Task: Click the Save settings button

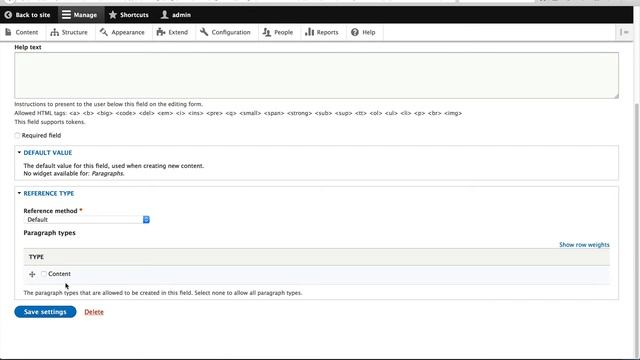Action: pos(45,312)
